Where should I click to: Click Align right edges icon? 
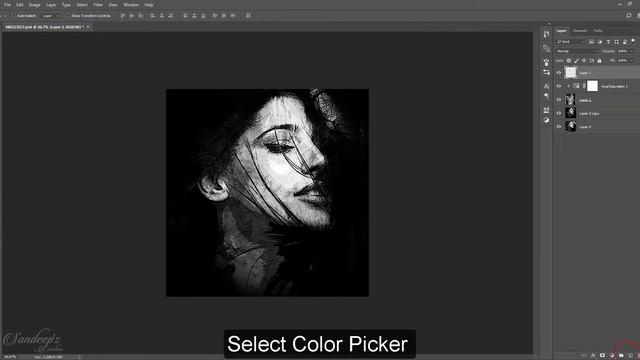171,16
